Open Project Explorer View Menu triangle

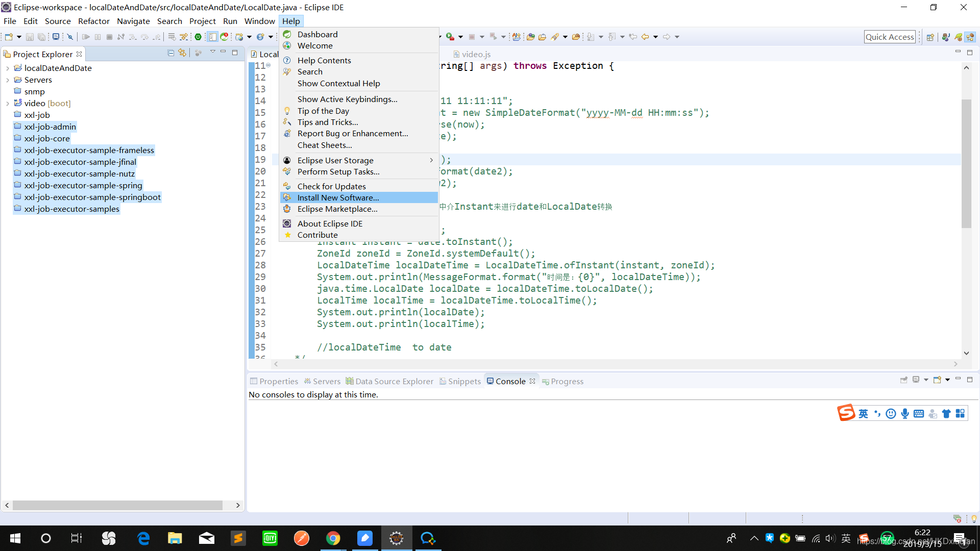point(212,52)
